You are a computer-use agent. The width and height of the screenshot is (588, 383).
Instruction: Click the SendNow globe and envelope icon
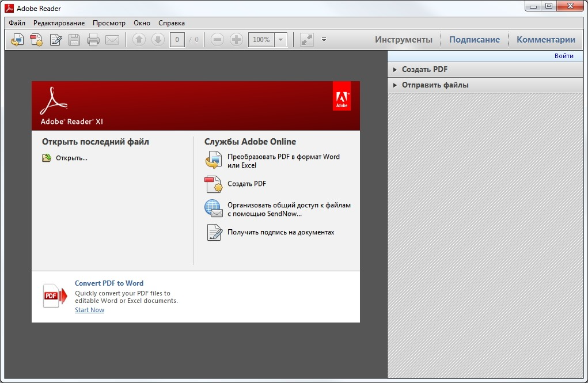click(x=214, y=208)
